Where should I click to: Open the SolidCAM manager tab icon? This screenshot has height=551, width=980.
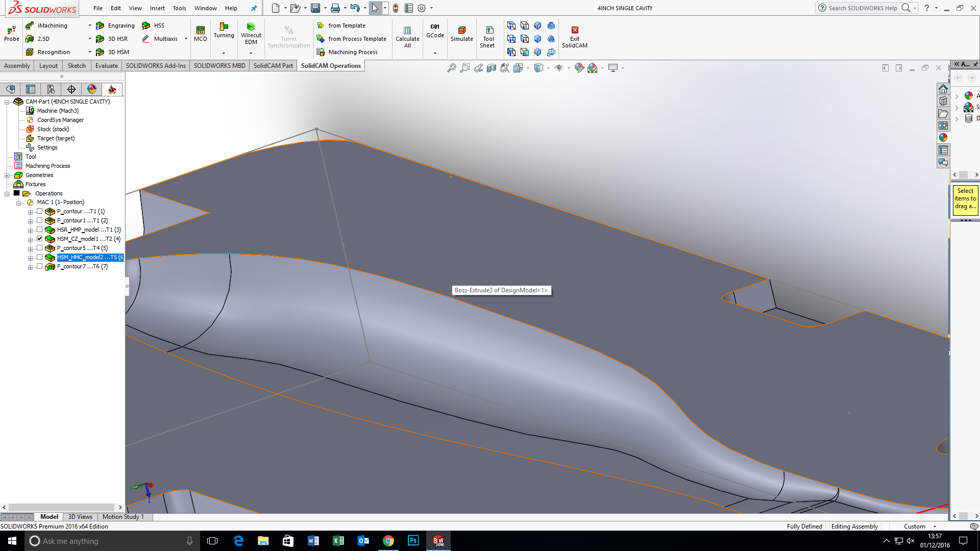coord(112,89)
